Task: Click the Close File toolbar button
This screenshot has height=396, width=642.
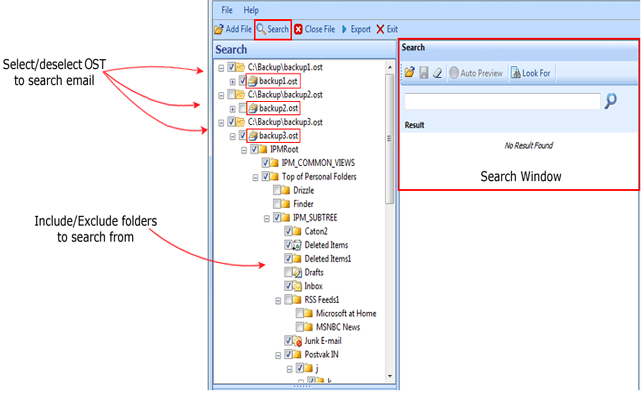Action: [315, 29]
